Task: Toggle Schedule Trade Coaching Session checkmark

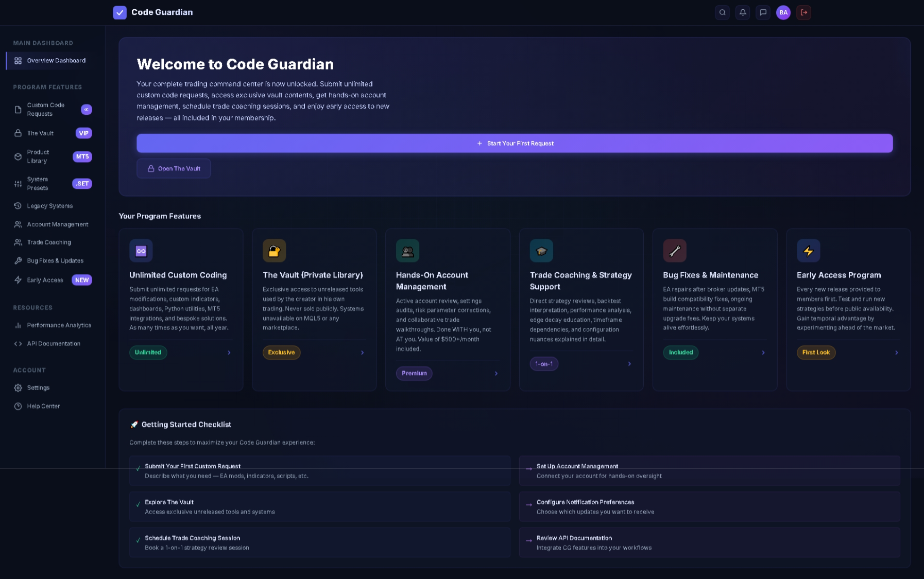Action: 138,540
